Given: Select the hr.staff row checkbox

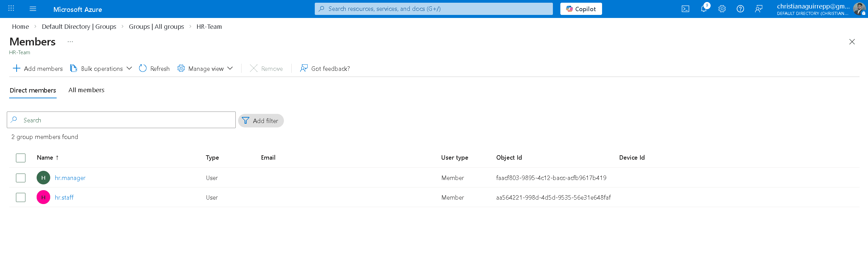Looking at the screenshot, I should click(21, 197).
